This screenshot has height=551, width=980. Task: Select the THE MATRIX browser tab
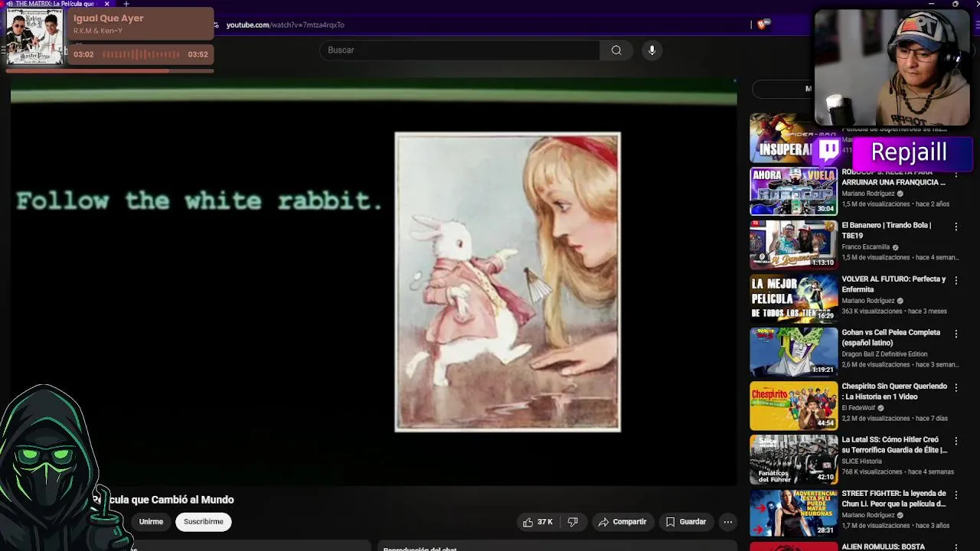pos(54,4)
